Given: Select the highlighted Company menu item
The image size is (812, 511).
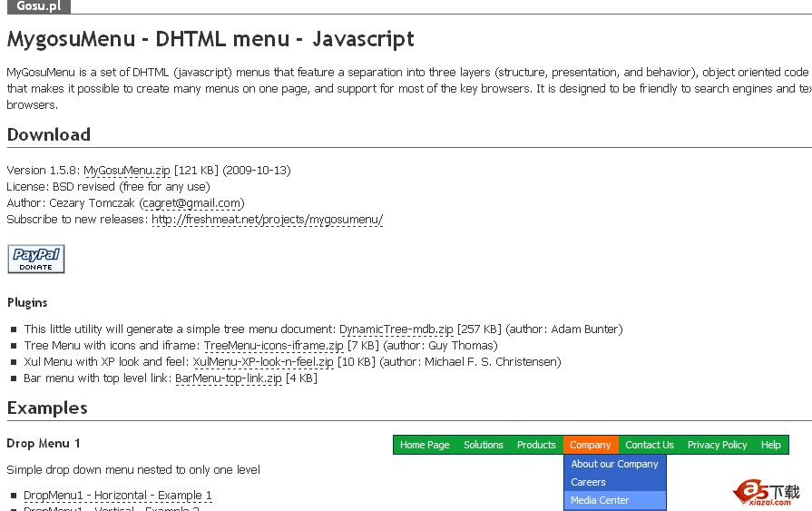Looking at the screenshot, I should pos(591,445).
